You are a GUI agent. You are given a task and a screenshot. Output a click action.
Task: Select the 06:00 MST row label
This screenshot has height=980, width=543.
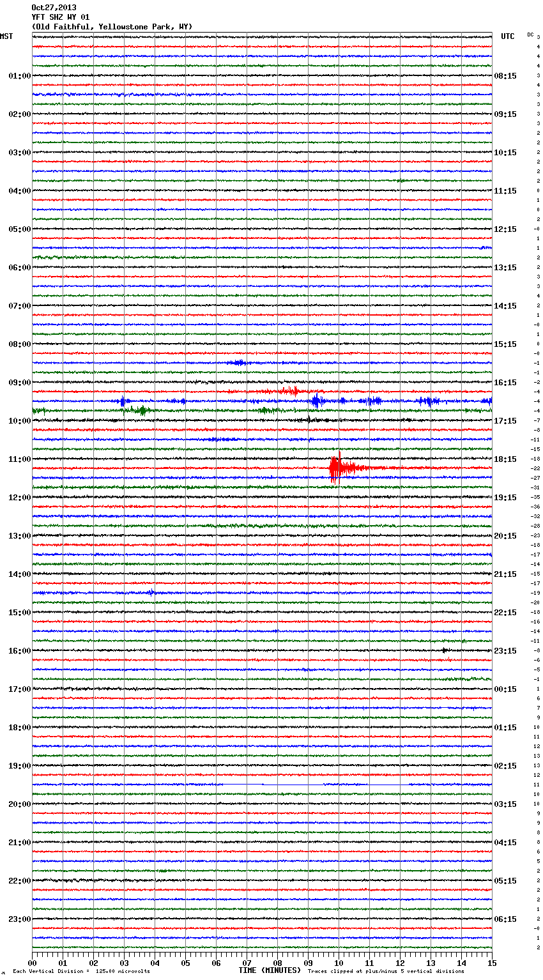20,268
